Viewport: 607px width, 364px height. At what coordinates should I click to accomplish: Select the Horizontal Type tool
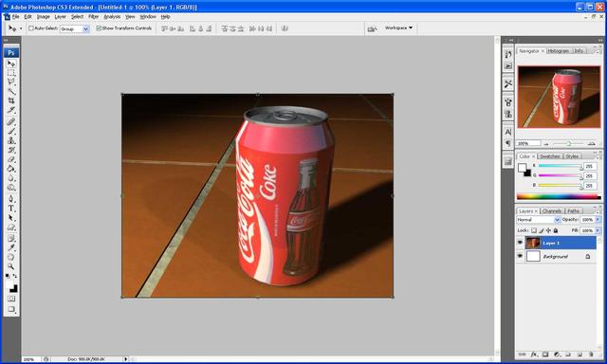coord(11,209)
